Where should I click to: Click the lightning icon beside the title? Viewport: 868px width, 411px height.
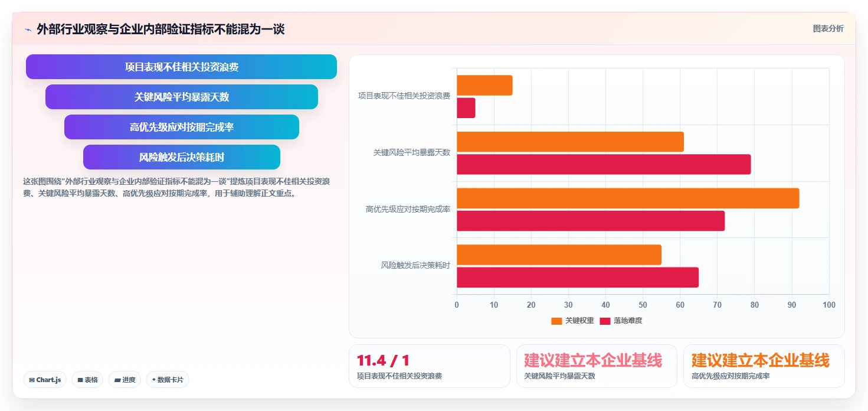tap(28, 30)
